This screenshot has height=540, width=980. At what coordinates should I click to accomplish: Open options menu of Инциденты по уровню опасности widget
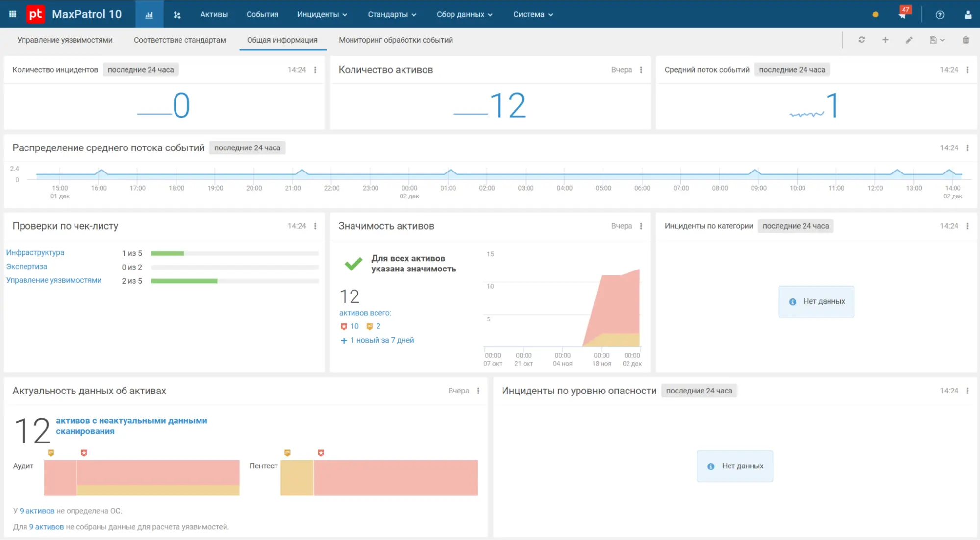(x=967, y=391)
